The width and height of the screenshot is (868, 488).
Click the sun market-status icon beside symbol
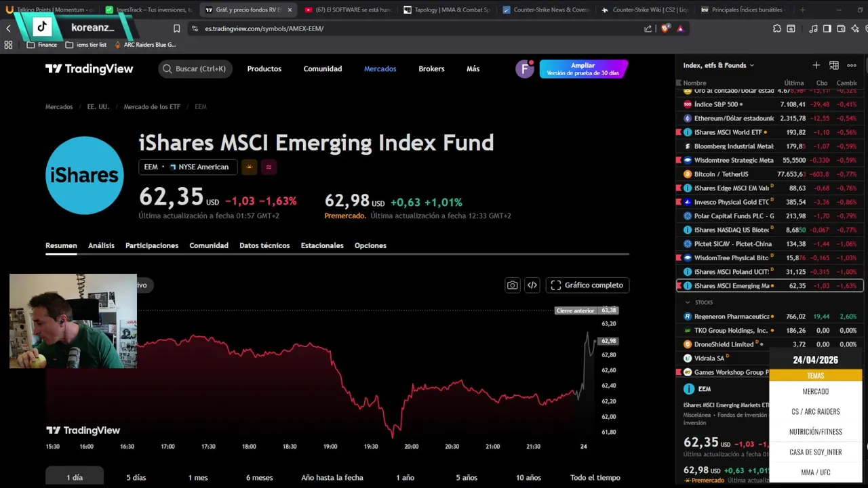click(249, 167)
